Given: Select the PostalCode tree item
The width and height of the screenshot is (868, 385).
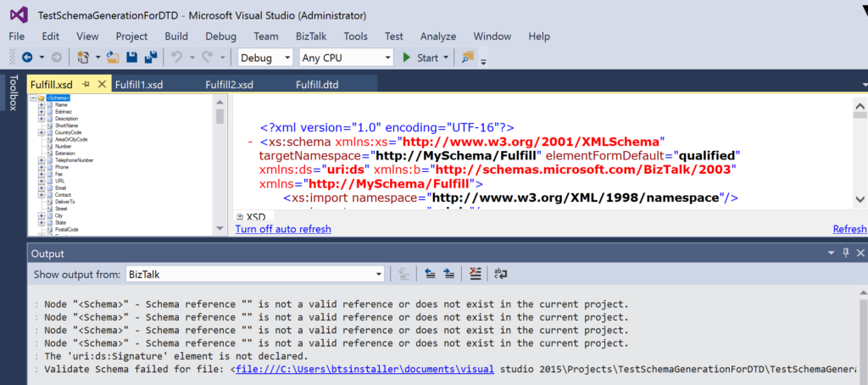Looking at the screenshot, I should click(66, 229).
